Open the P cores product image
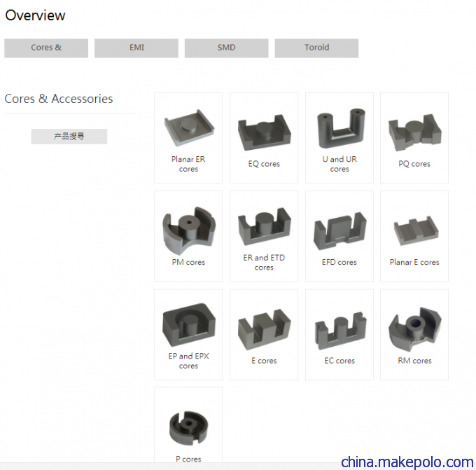The height and width of the screenshot is (470, 476). [x=188, y=428]
